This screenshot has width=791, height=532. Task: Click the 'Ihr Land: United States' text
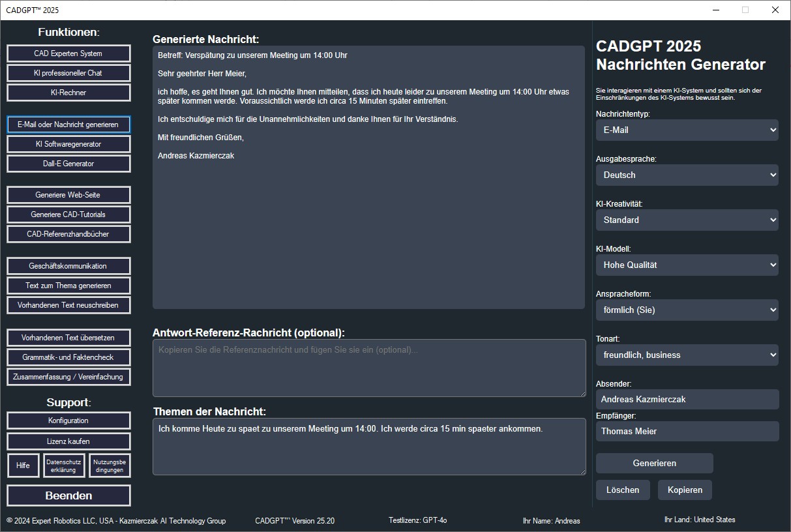700,520
